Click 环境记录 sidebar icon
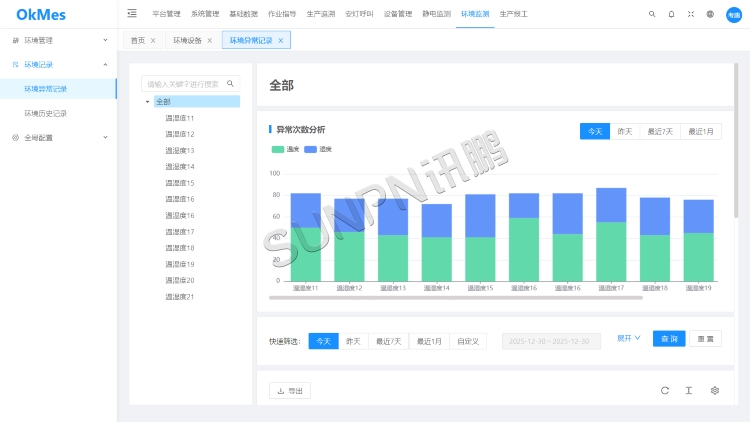This screenshot has height=422, width=750. click(x=16, y=64)
